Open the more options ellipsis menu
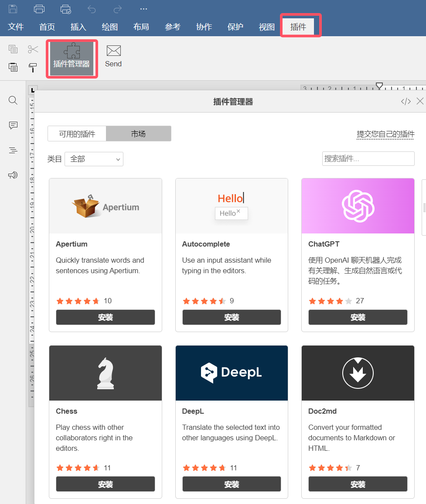Screen dimensions: 426x504 click(143, 9)
